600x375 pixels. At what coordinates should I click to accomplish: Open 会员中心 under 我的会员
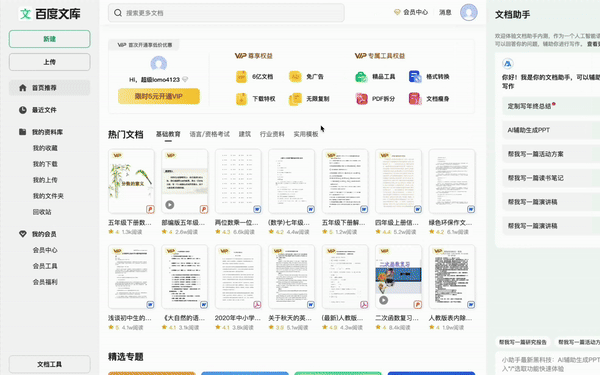click(x=45, y=250)
